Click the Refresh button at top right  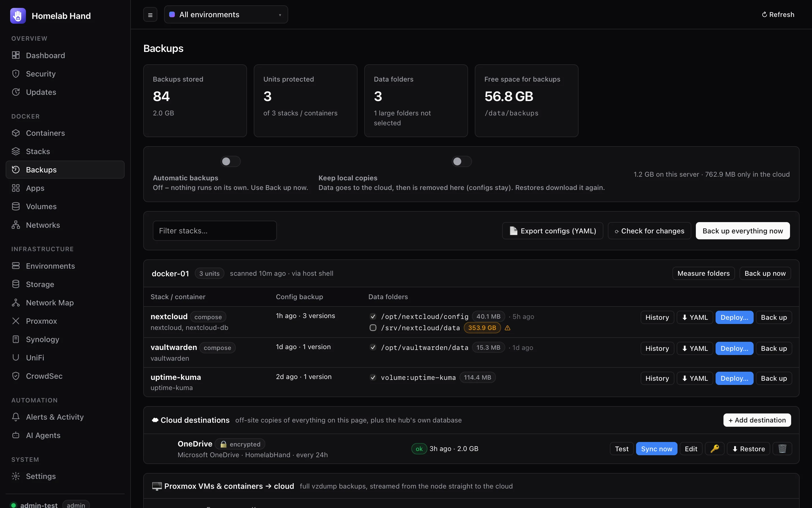click(778, 14)
